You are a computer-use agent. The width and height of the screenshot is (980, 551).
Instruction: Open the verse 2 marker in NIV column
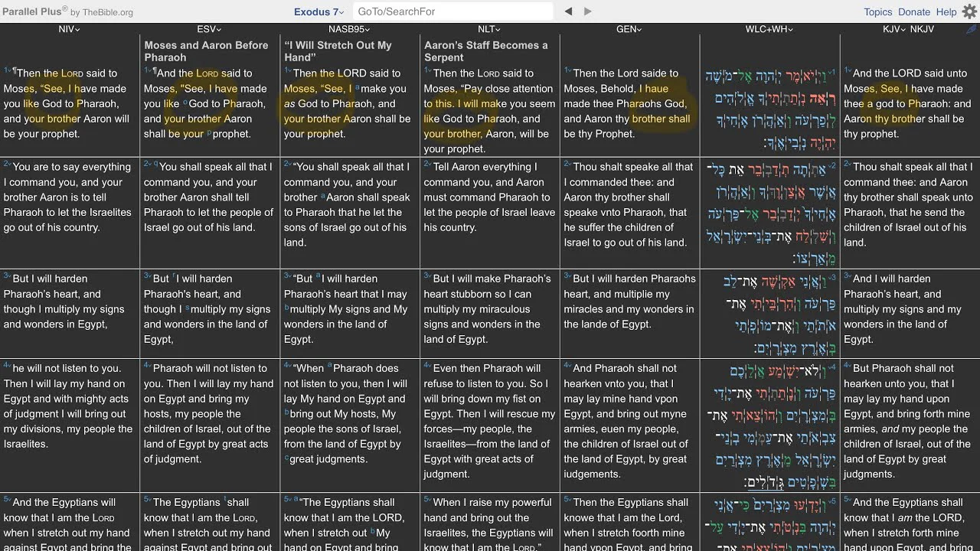point(7,165)
